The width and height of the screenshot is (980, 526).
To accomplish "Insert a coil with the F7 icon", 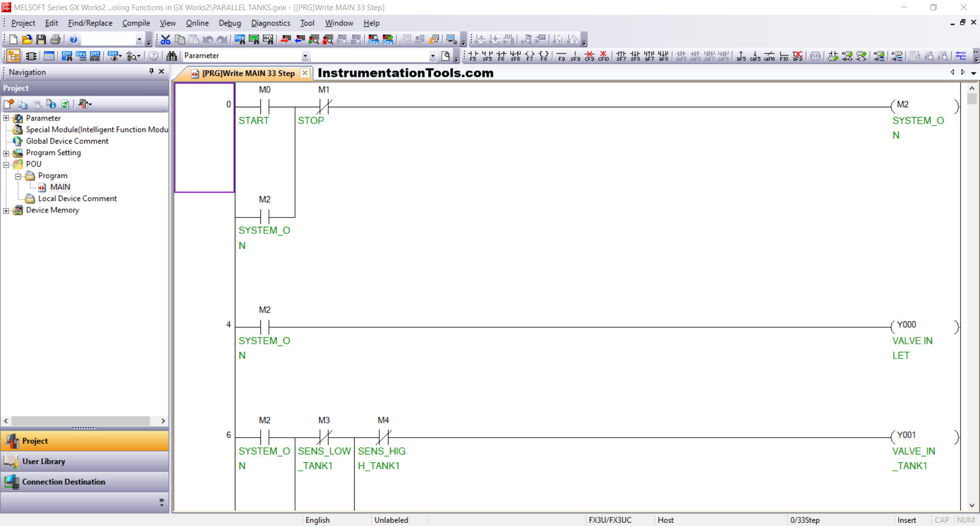I will click(x=529, y=56).
